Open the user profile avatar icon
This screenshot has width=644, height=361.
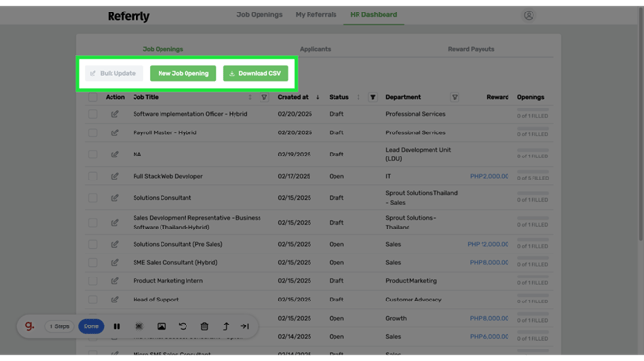pyautogui.click(x=529, y=15)
